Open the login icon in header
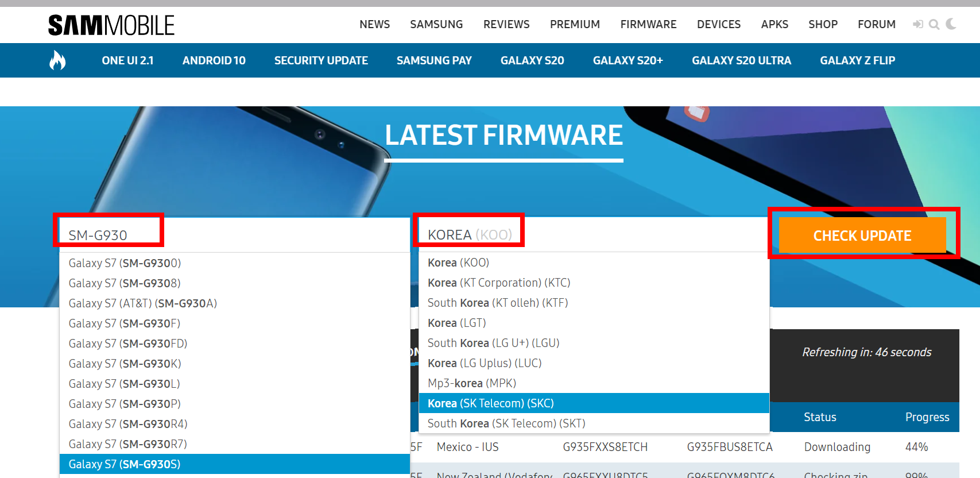 tap(918, 24)
